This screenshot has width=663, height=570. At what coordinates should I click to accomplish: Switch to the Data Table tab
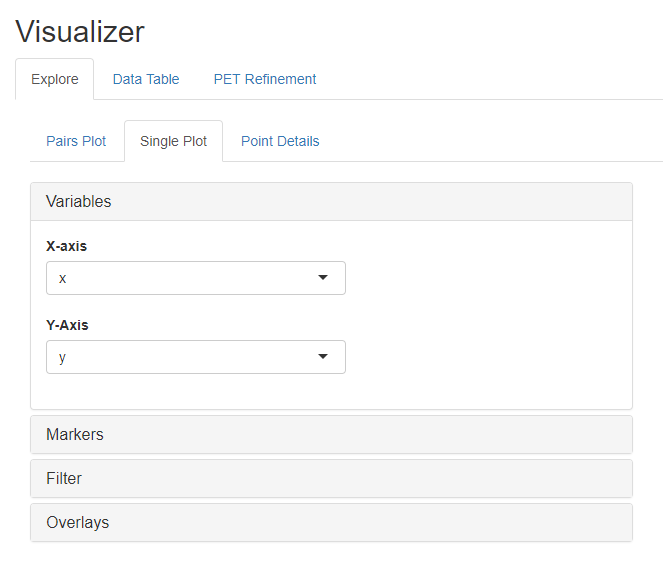[146, 79]
